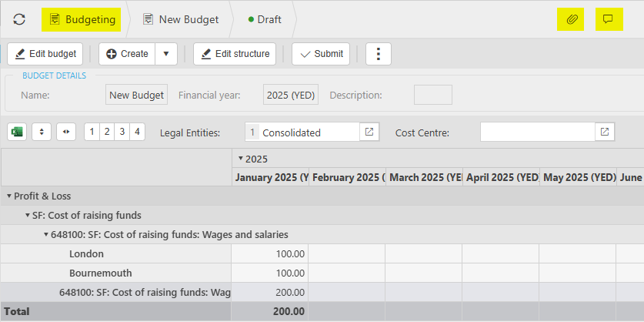Click the Edit budget button
The height and width of the screenshot is (322, 644).
click(x=45, y=54)
